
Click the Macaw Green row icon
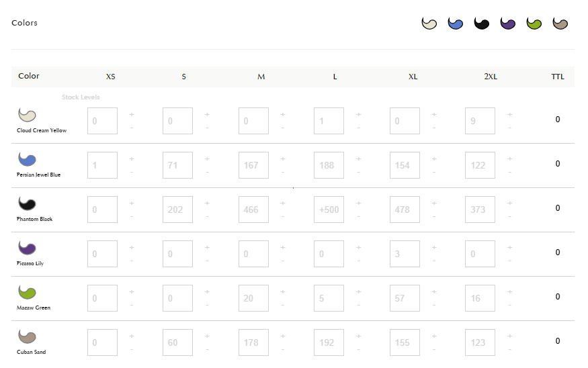[27, 292]
